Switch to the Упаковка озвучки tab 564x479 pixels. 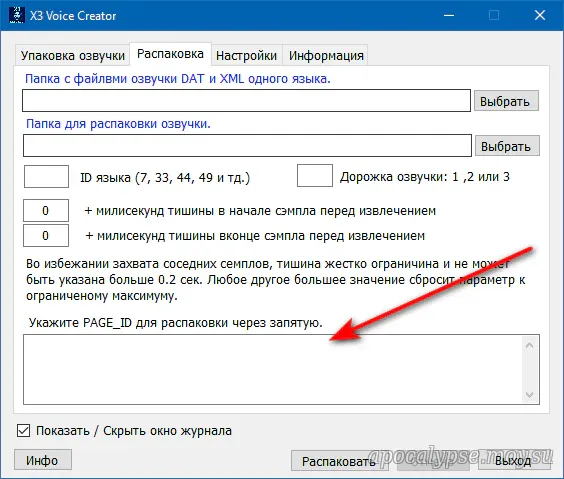(x=72, y=55)
